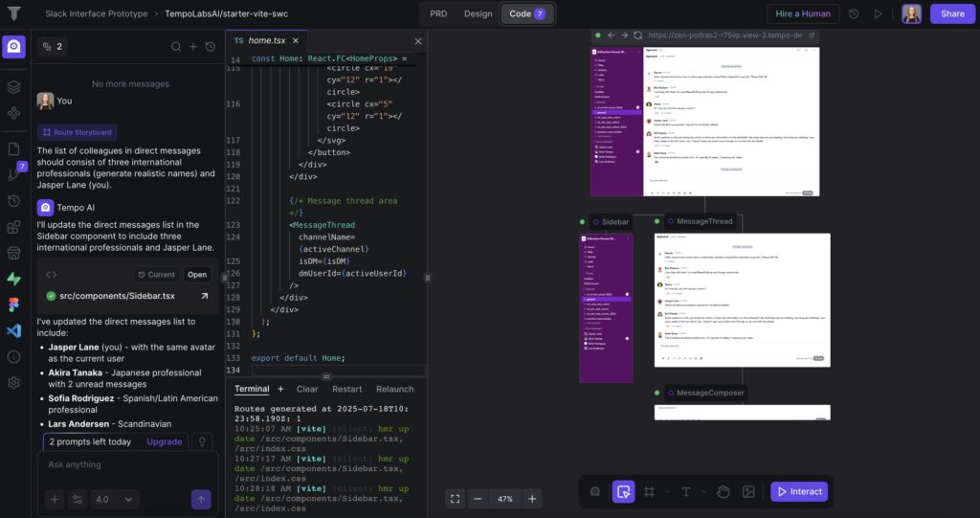Zoom out canvas with minus button
This screenshot has height=518, width=980.
(478, 499)
